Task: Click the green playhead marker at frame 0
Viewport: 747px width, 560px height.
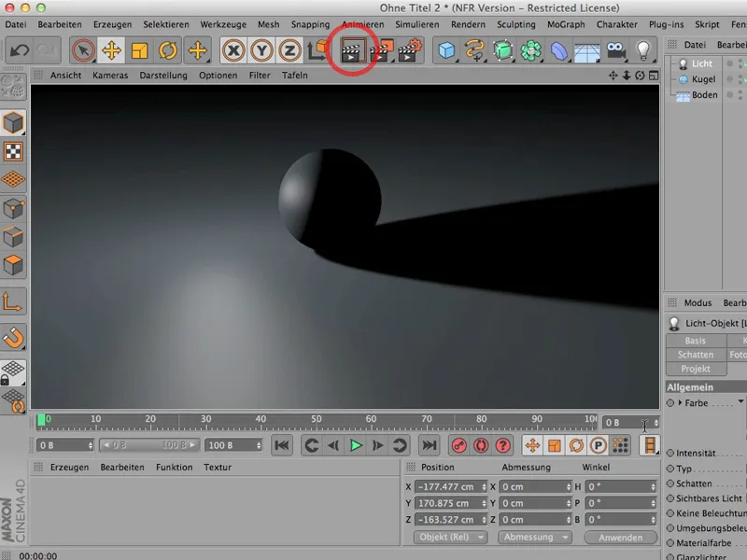Action: [41, 419]
